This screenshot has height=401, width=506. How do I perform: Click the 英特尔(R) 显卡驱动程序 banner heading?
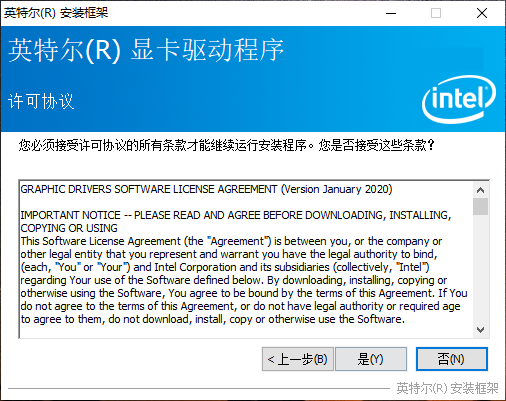coord(146,50)
